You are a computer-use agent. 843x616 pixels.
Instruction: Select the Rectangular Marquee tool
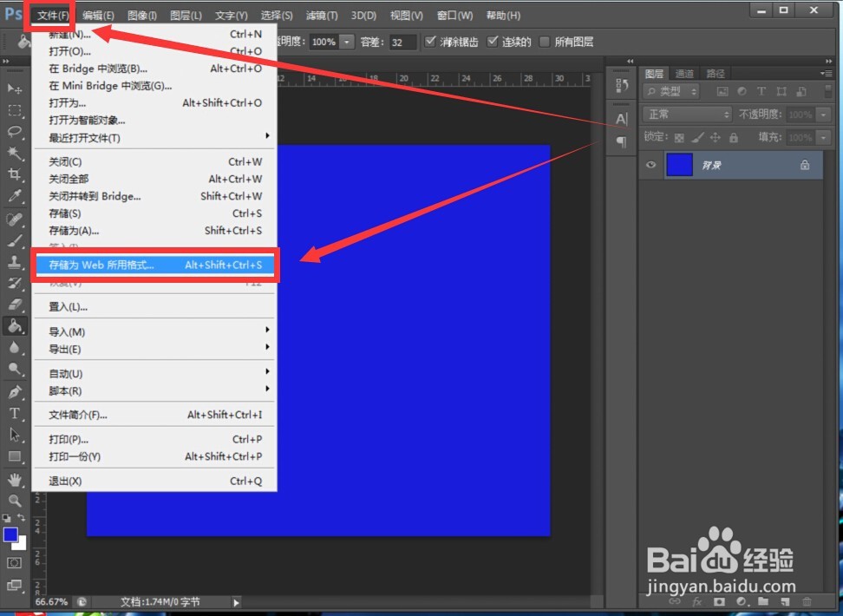[x=15, y=110]
